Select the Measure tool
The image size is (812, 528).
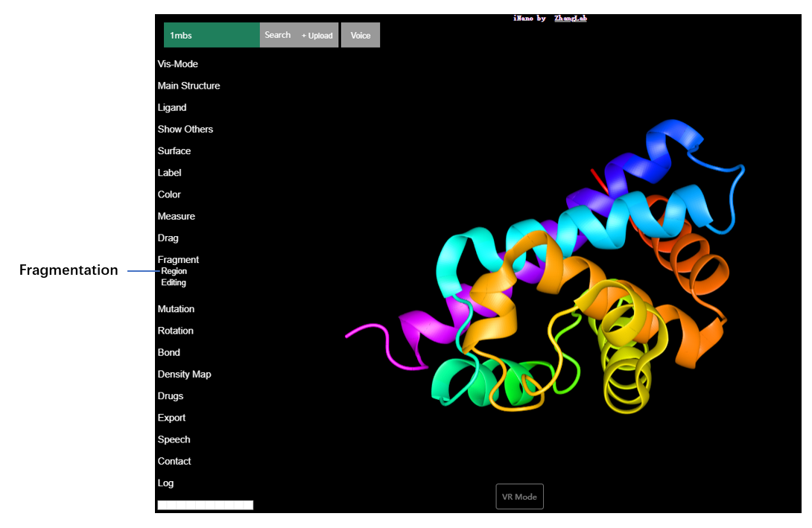(x=177, y=216)
